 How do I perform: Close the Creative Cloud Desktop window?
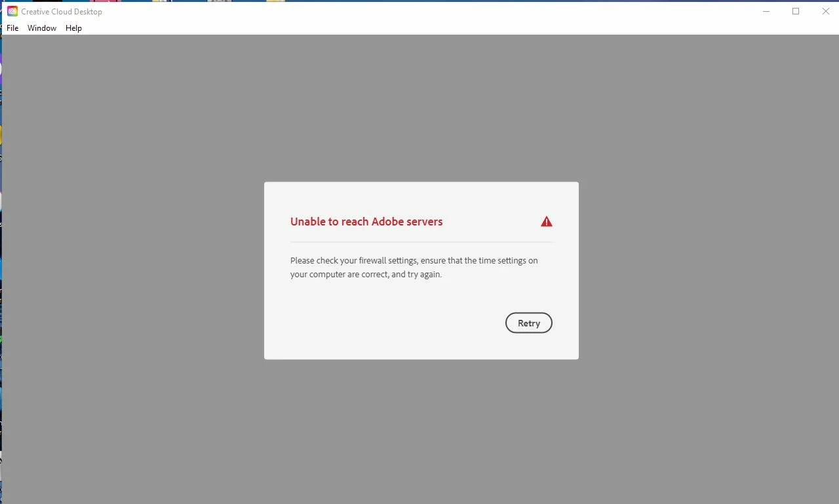click(825, 11)
